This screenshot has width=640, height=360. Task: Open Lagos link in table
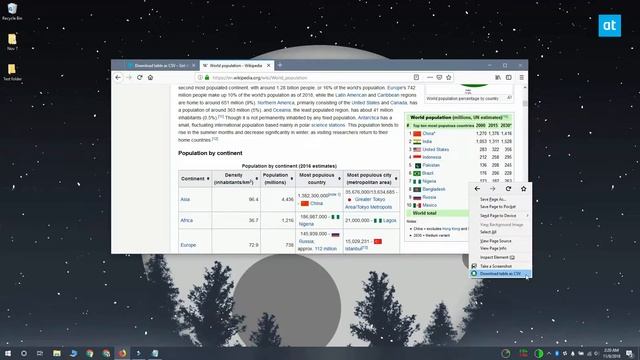pyautogui.click(x=389, y=220)
